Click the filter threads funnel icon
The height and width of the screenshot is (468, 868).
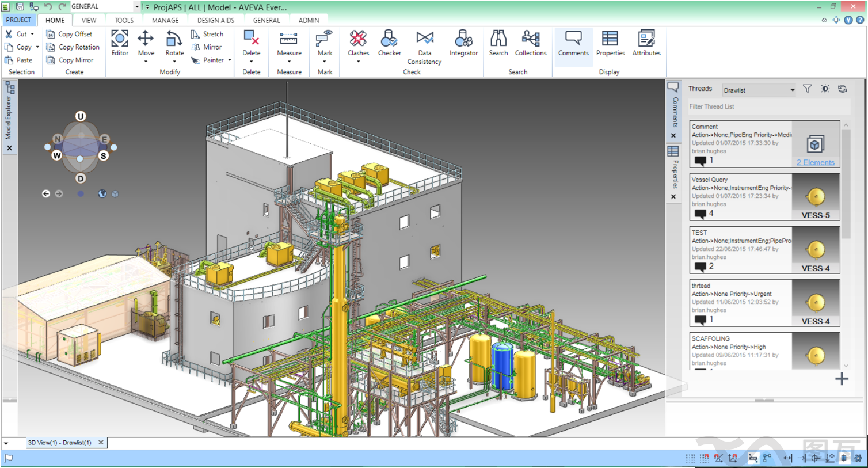pos(807,89)
